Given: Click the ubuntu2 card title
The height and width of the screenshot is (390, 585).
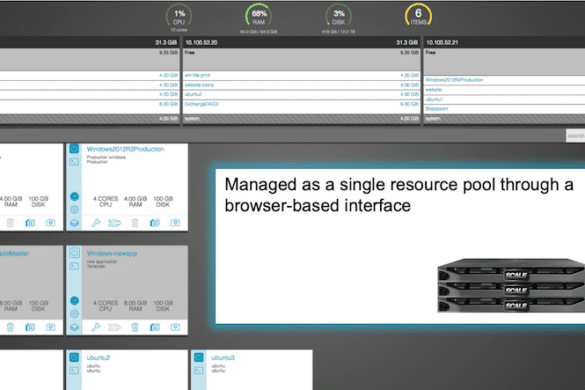Looking at the screenshot, I should tap(98, 358).
